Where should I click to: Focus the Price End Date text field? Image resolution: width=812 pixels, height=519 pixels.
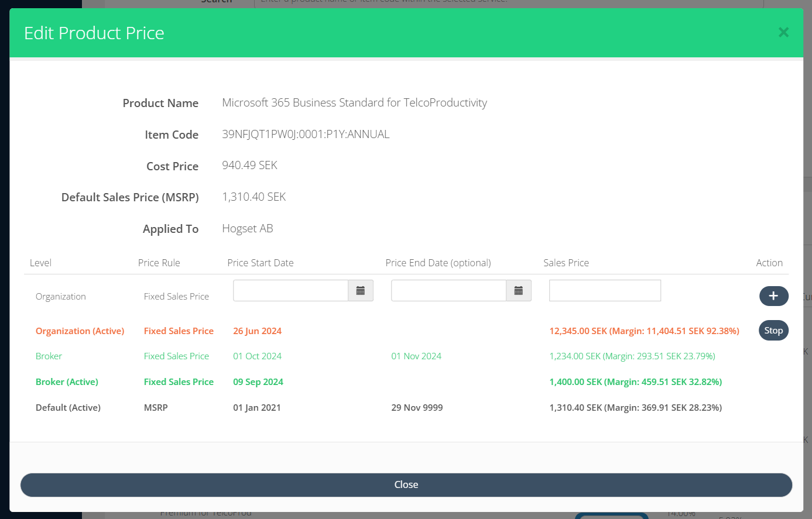448,291
